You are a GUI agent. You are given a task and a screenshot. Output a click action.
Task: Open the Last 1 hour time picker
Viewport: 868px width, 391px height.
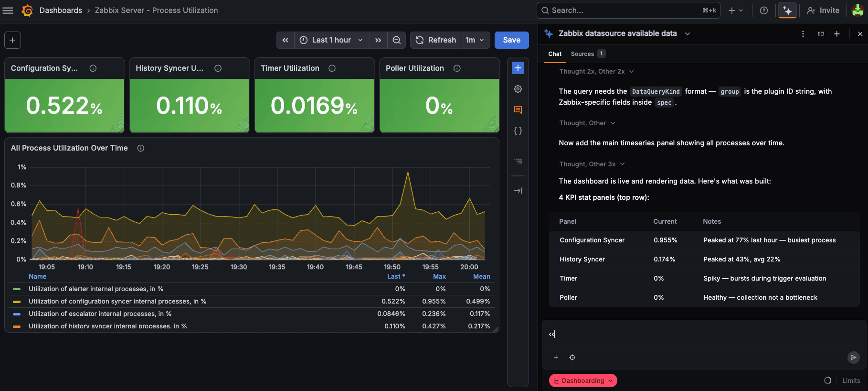[331, 40]
